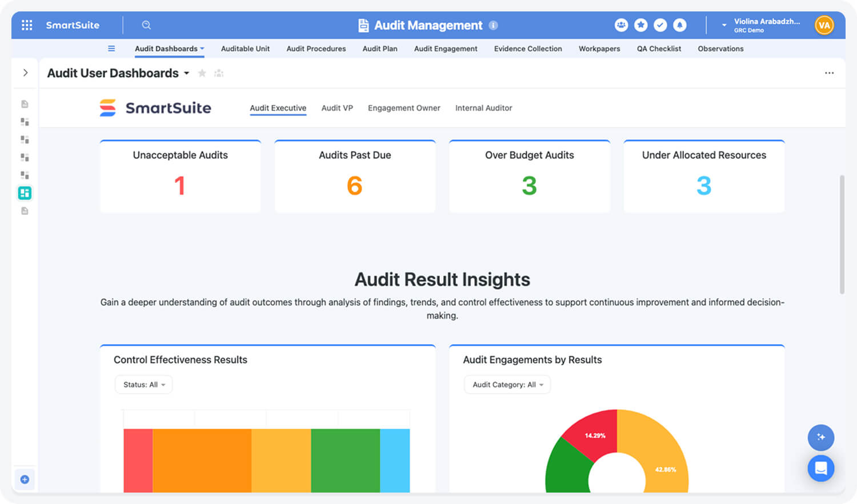
Task: Select the last document icon in sidebar
Action: 25,211
